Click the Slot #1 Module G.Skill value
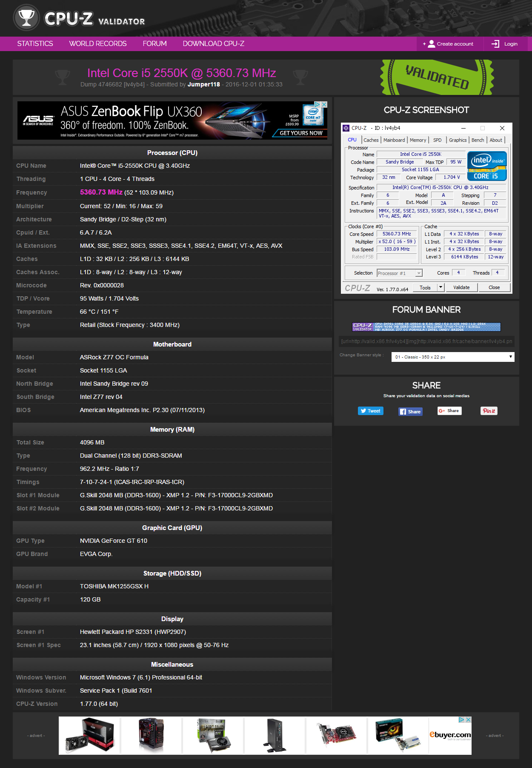The image size is (532, 768). click(176, 495)
